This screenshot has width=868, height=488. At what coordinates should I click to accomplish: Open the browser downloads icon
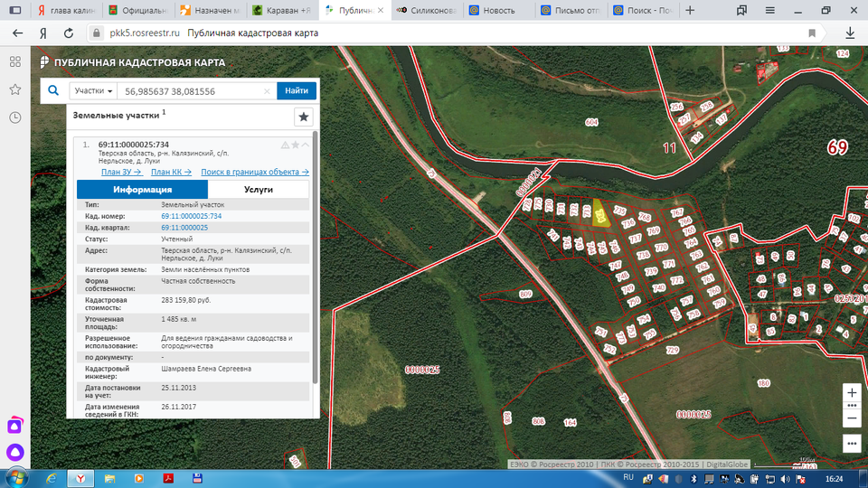tap(850, 33)
